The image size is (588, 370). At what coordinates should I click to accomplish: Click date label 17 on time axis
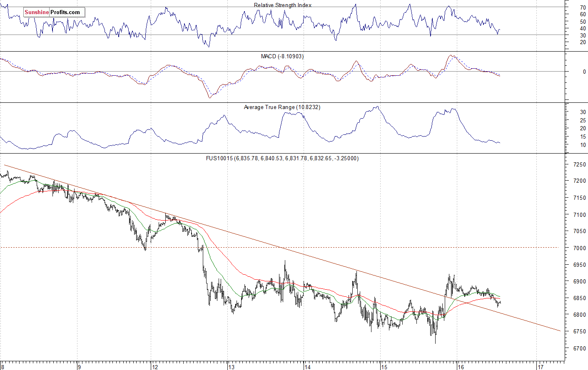(540, 367)
